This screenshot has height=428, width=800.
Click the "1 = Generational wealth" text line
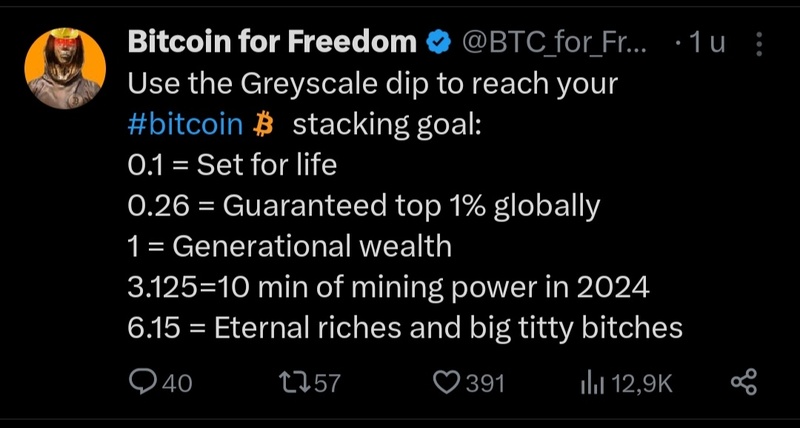(x=290, y=247)
